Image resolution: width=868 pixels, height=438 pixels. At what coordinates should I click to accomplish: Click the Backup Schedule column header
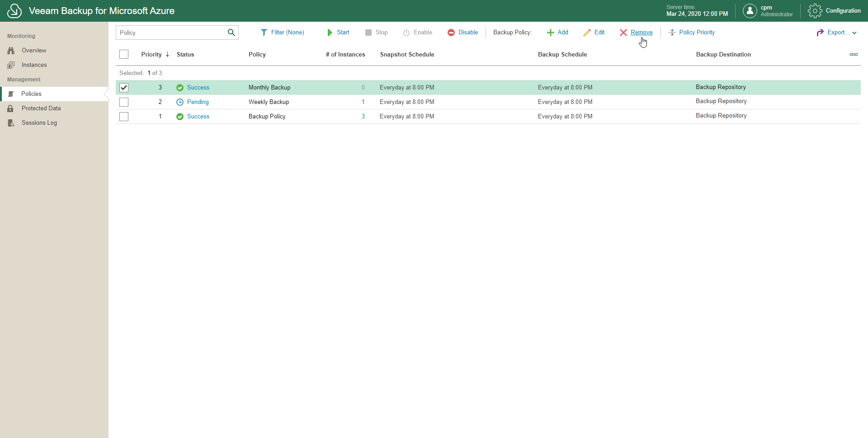click(x=562, y=54)
